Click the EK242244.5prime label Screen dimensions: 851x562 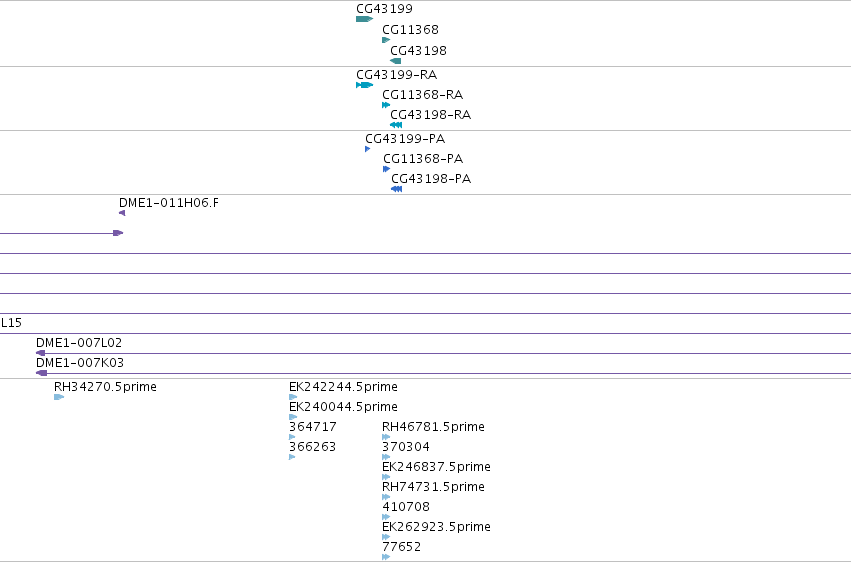click(x=344, y=387)
